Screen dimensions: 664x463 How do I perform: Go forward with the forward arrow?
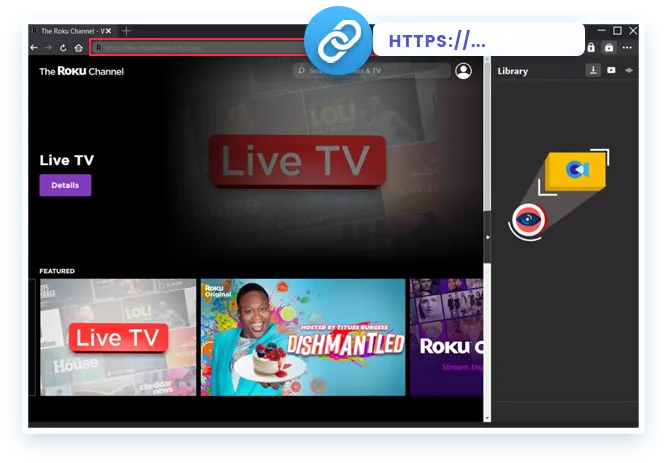pyautogui.click(x=48, y=48)
